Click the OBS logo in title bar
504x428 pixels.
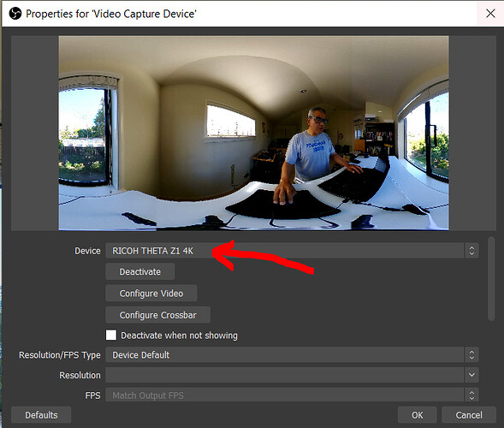(15, 14)
